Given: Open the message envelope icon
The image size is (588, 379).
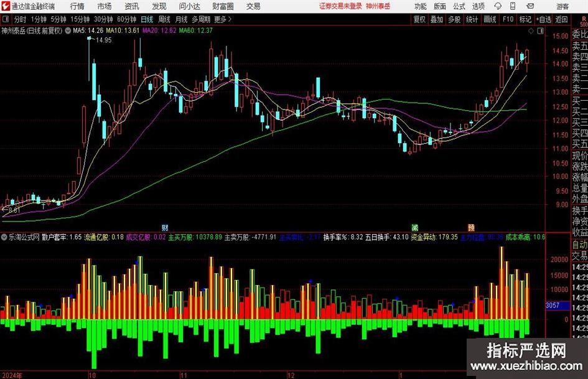Looking at the screenshot, I should (530, 6).
